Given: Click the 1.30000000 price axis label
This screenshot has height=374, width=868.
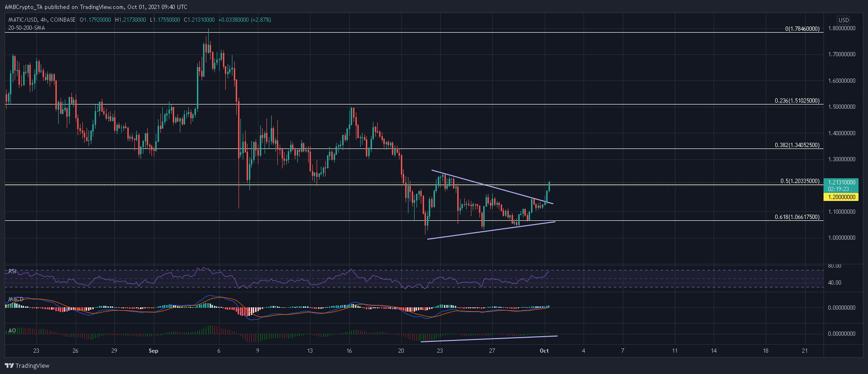Looking at the screenshot, I should tap(841, 159).
